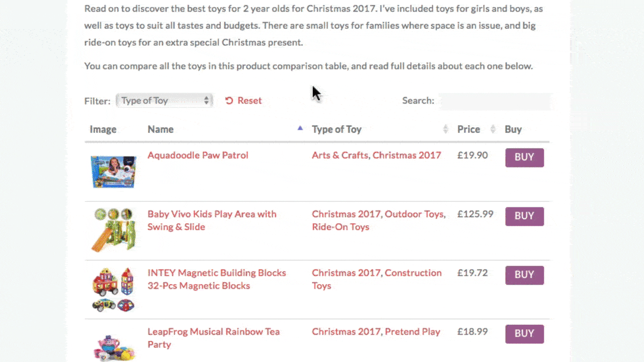Toggle the ascending sort triangle on Name column
Viewport: 644px width, 362px height.
pyautogui.click(x=300, y=128)
